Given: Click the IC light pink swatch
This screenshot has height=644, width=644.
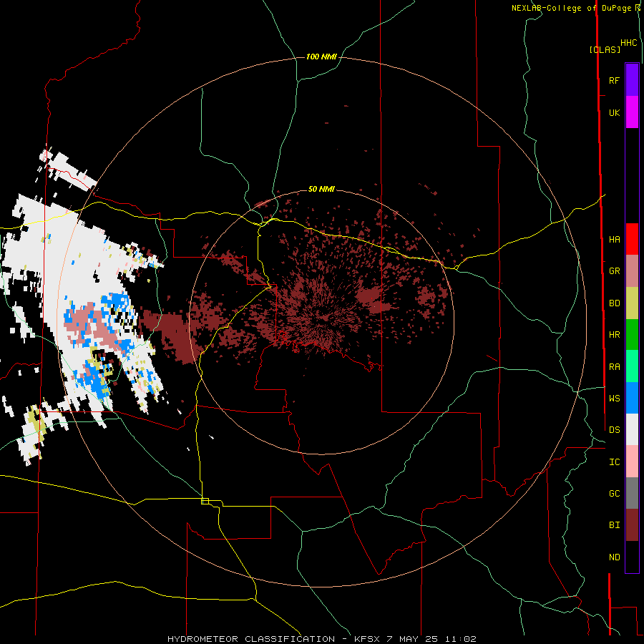Looking at the screenshot, I should (632, 462).
